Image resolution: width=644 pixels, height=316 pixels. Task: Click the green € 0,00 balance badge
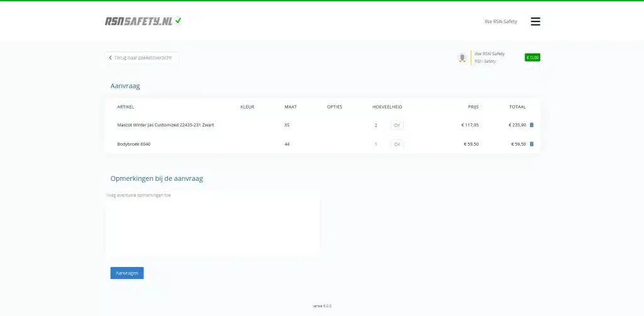[x=532, y=57]
